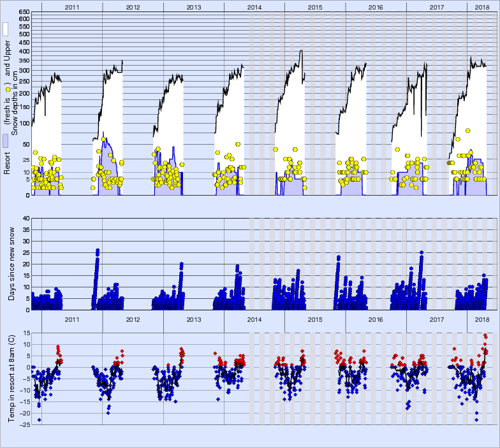Select the 2016 year label at chart top
The height and width of the screenshot is (448, 500).
[x=376, y=7]
